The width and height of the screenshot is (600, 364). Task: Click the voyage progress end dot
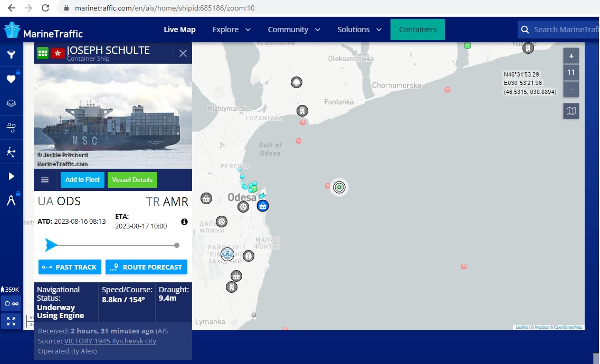point(177,245)
